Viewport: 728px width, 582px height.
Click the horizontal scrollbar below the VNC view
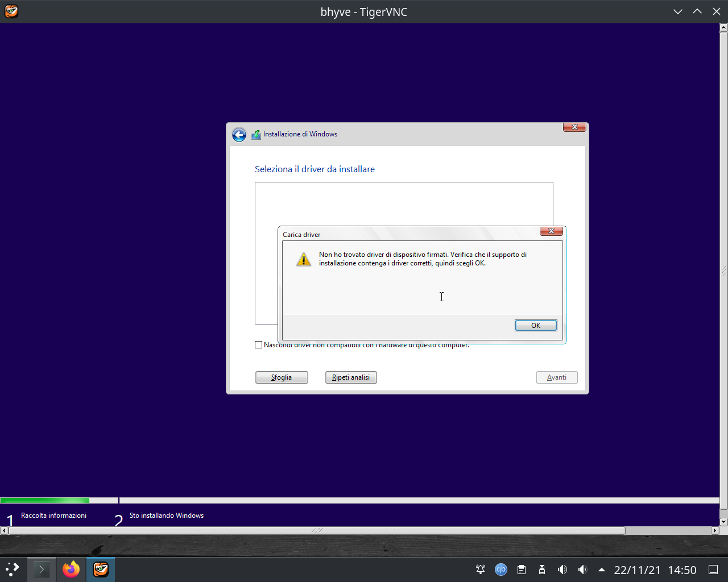click(313, 530)
